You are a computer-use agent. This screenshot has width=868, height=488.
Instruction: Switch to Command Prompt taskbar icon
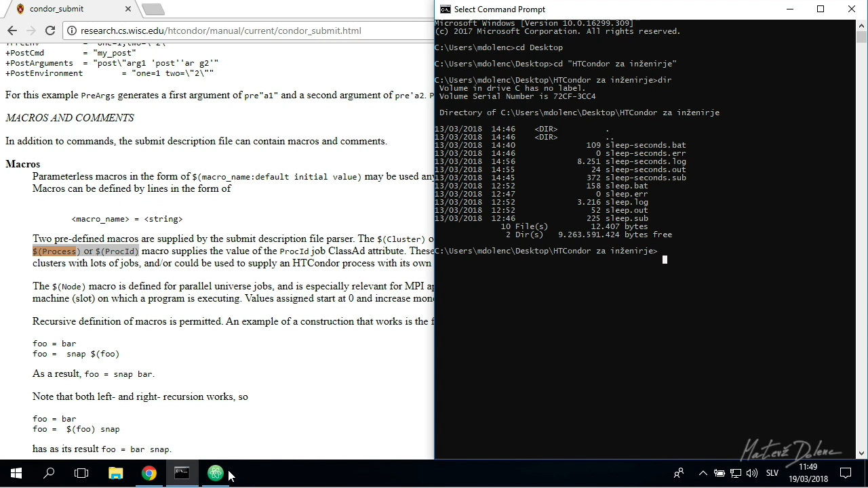tap(182, 473)
